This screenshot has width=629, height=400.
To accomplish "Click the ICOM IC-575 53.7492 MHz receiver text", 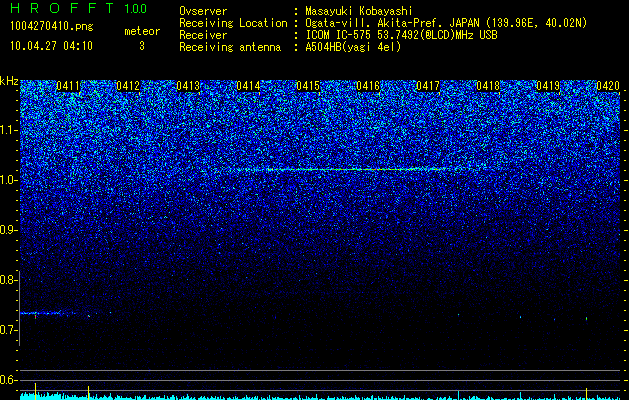I will 401,35.
